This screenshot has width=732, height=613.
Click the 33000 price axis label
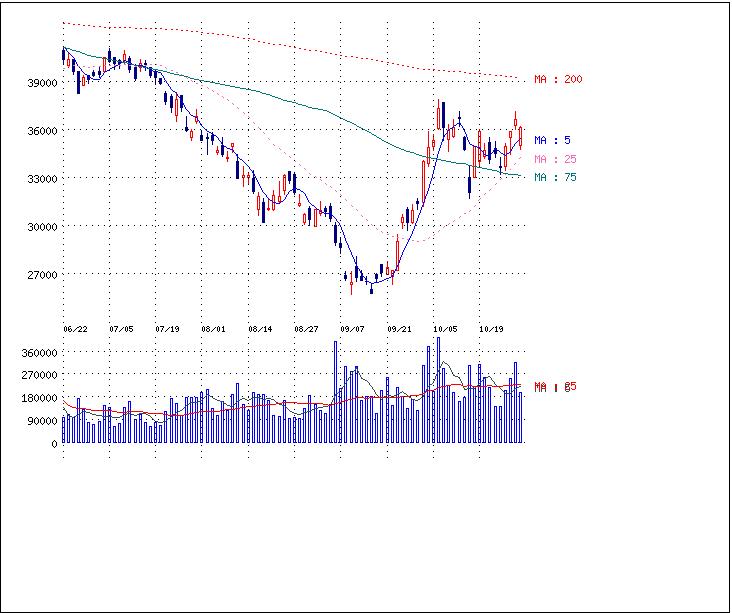point(41,179)
